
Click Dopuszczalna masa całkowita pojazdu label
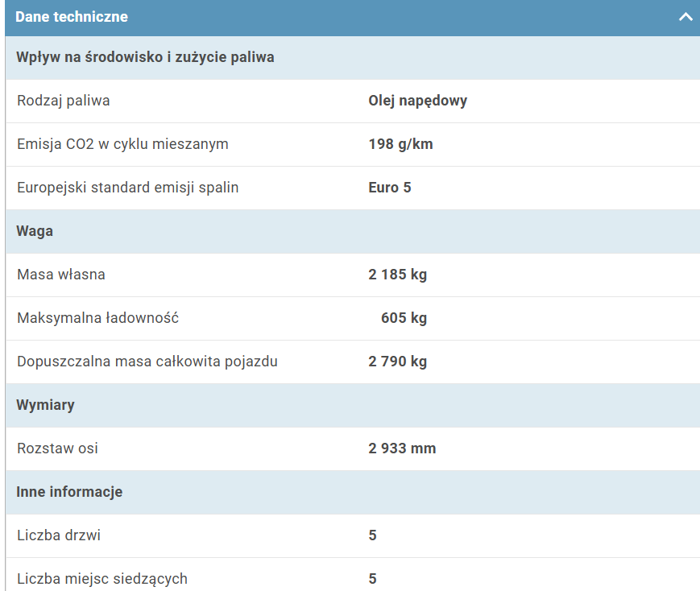(147, 362)
